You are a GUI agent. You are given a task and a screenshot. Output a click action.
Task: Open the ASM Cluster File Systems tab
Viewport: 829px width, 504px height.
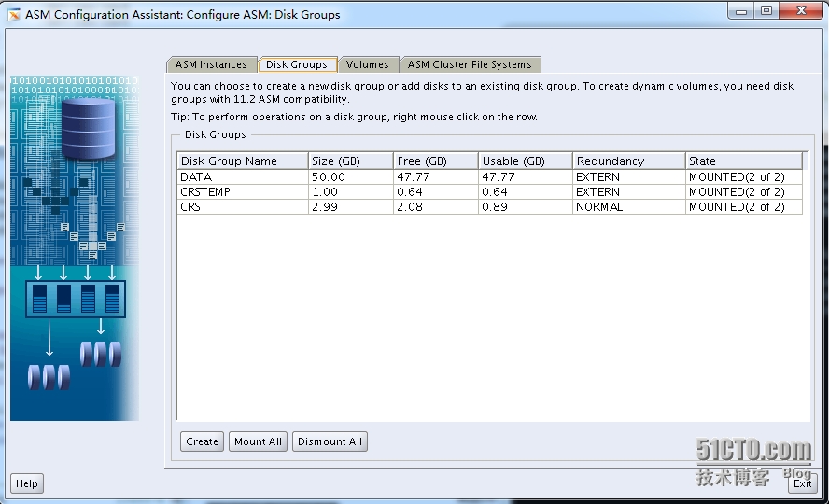tap(470, 64)
